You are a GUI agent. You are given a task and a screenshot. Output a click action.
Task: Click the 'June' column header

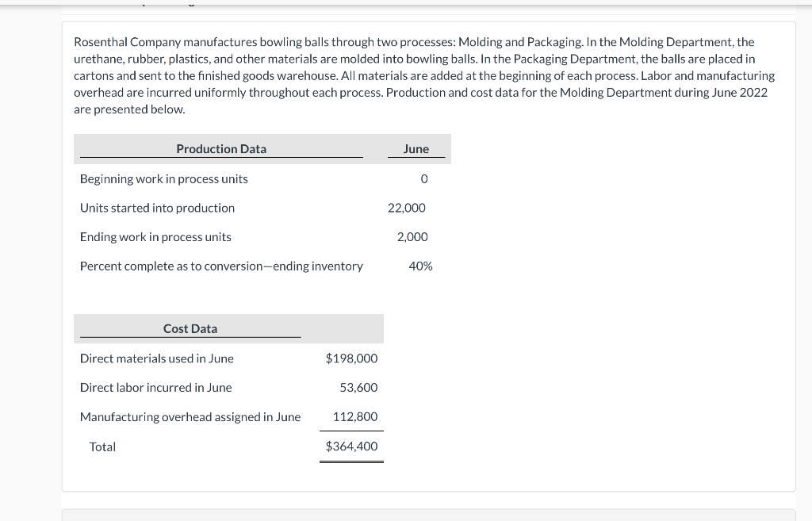pos(416,149)
